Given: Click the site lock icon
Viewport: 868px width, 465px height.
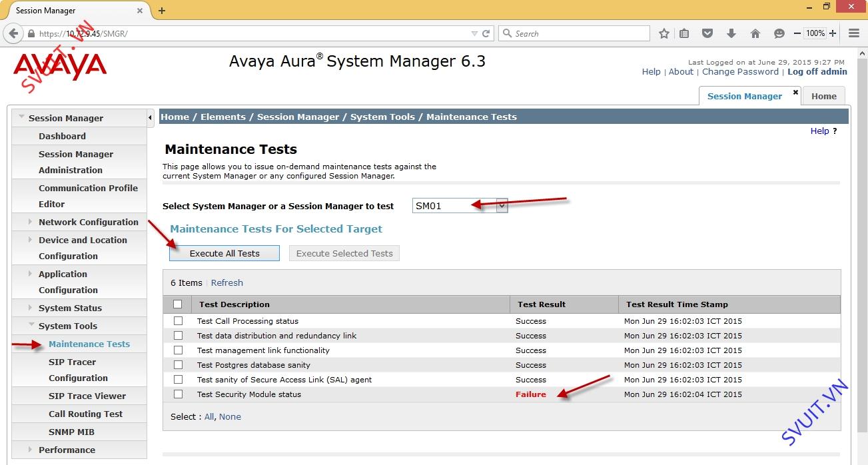Looking at the screenshot, I should [31, 33].
